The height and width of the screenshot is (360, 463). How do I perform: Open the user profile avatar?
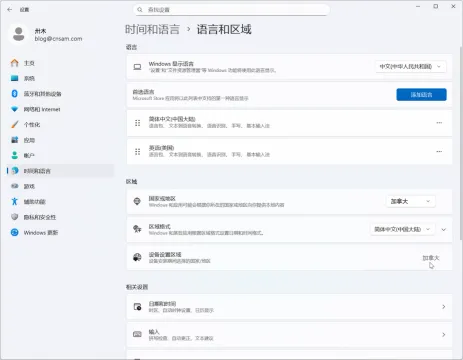(19, 34)
